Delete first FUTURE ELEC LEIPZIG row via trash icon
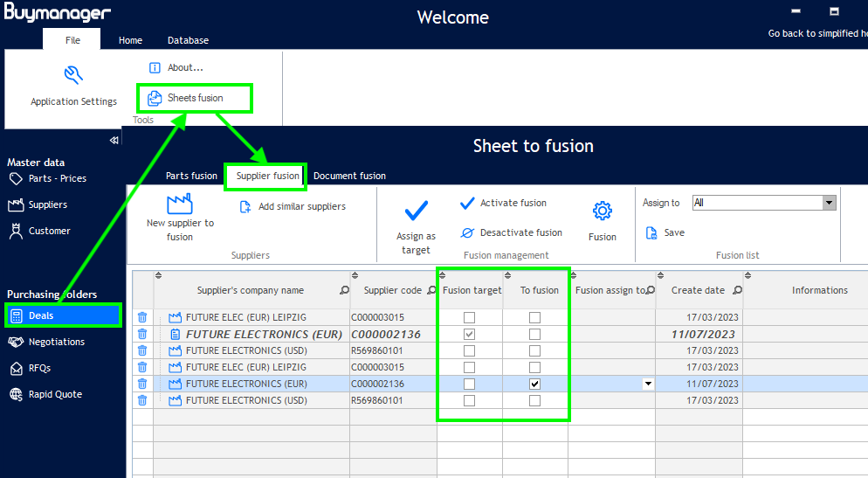Image resolution: width=868 pixels, height=478 pixels. click(142, 317)
